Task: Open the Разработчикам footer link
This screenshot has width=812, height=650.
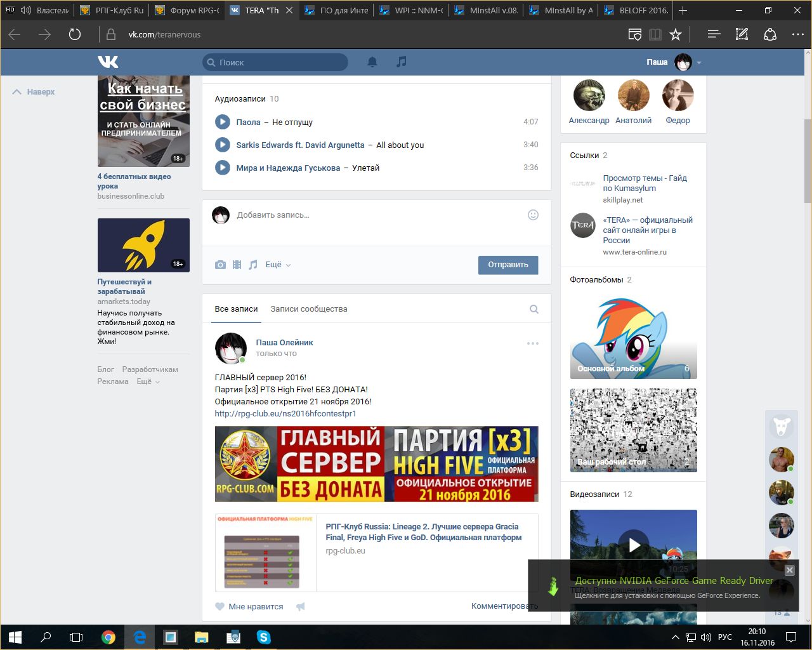Action: tap(150, 369)
